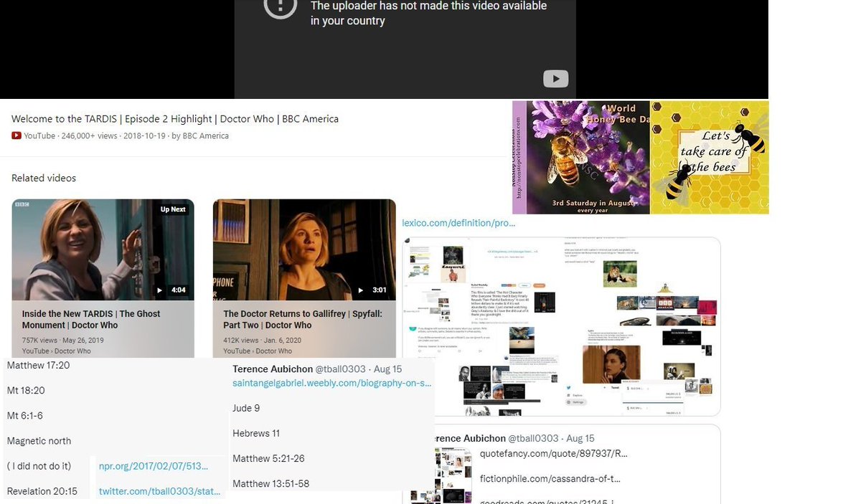The width and height of the screenshot is (861, 504).
Task: Click the Matthew 13:51-58 text
Action: pyautogui.click(x=270, y=483)
